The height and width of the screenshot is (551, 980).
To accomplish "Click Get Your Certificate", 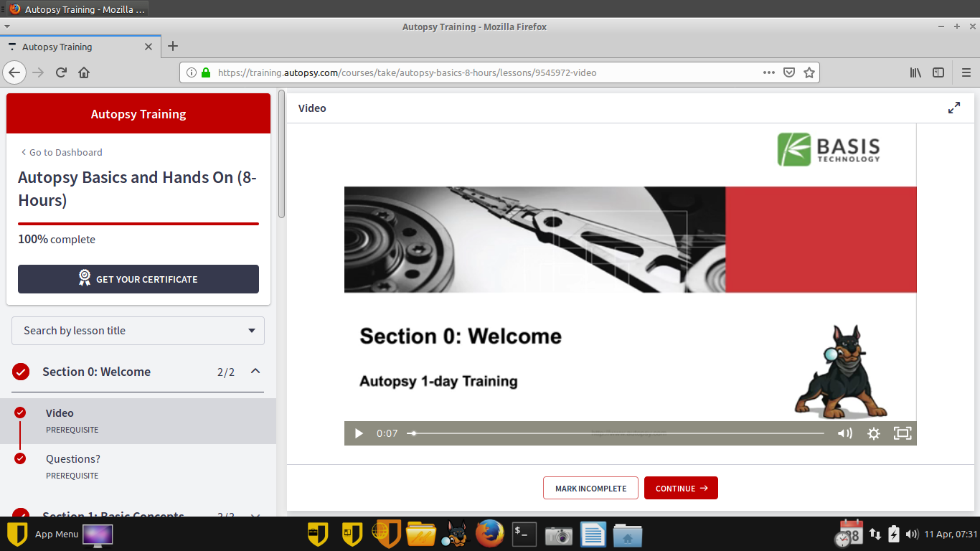I will click(138, 279).
